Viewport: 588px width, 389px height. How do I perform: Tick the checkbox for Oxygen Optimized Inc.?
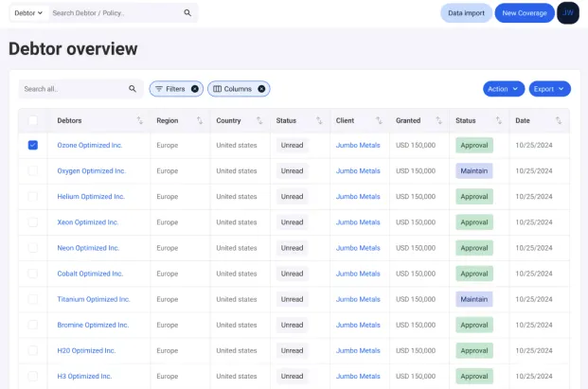[33, 171]
